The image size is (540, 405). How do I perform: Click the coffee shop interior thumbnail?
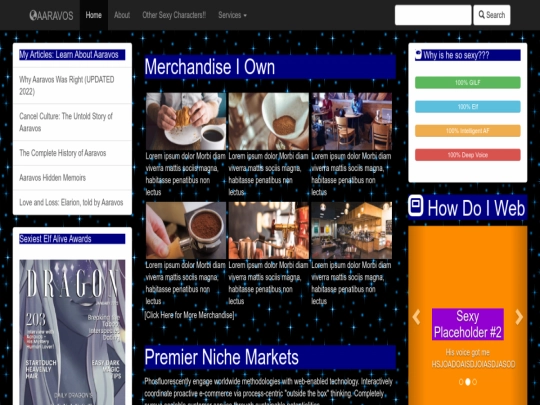352,230
